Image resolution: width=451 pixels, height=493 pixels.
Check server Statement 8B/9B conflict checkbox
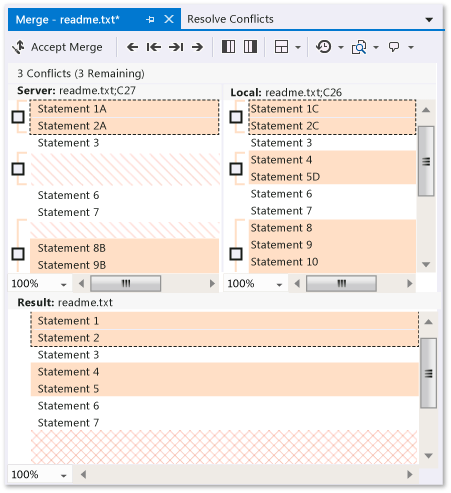18,254
